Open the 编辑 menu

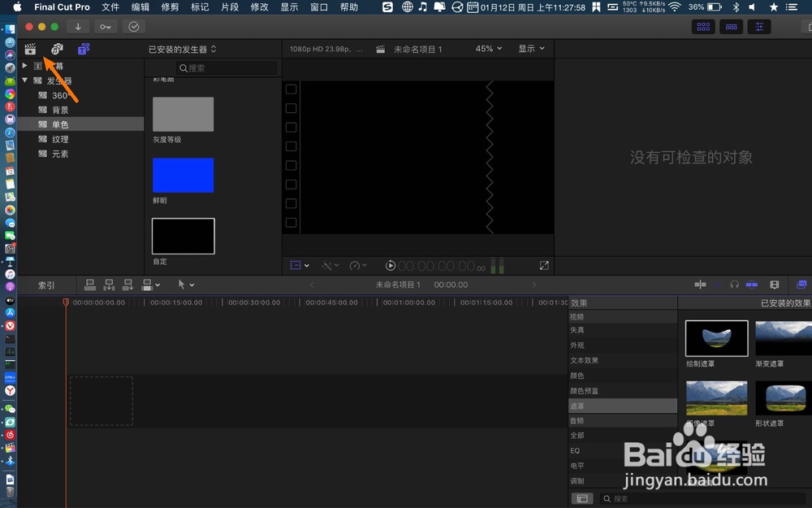[140, 7]
